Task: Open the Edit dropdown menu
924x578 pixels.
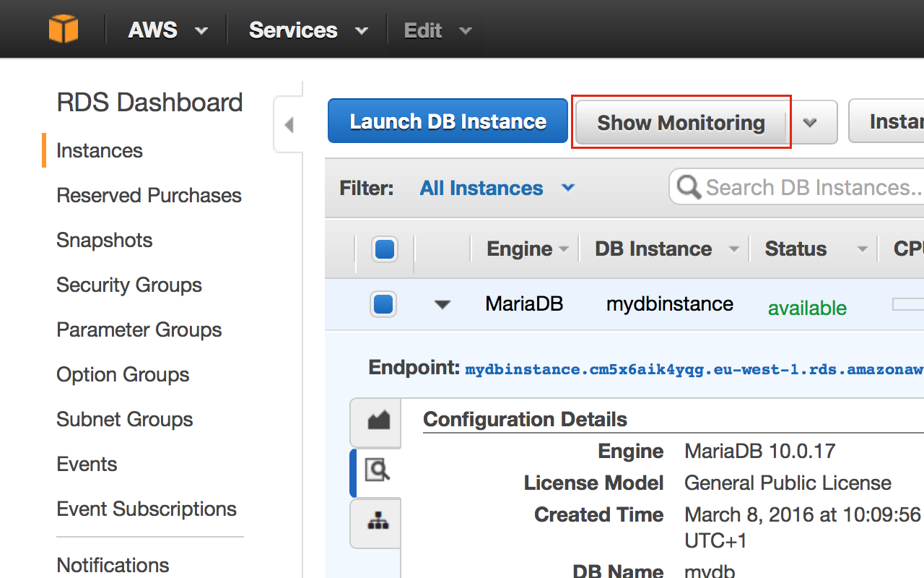Action: tap(438, 30)
